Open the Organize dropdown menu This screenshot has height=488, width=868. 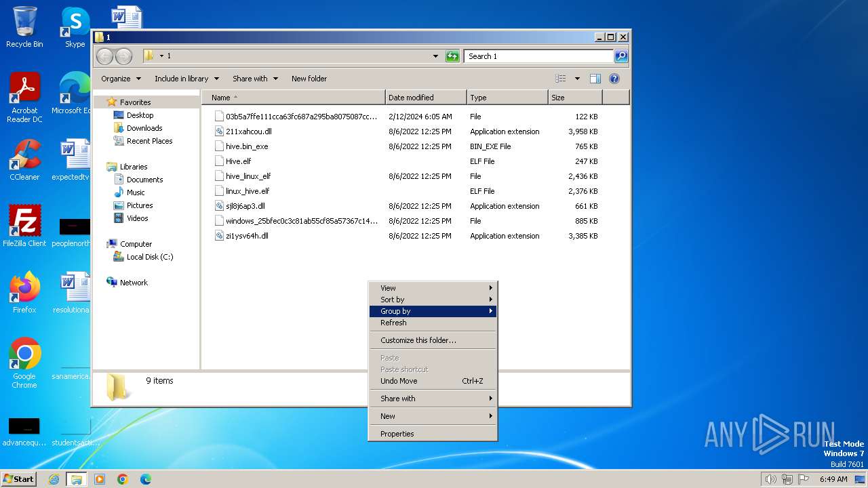(121, 79)
